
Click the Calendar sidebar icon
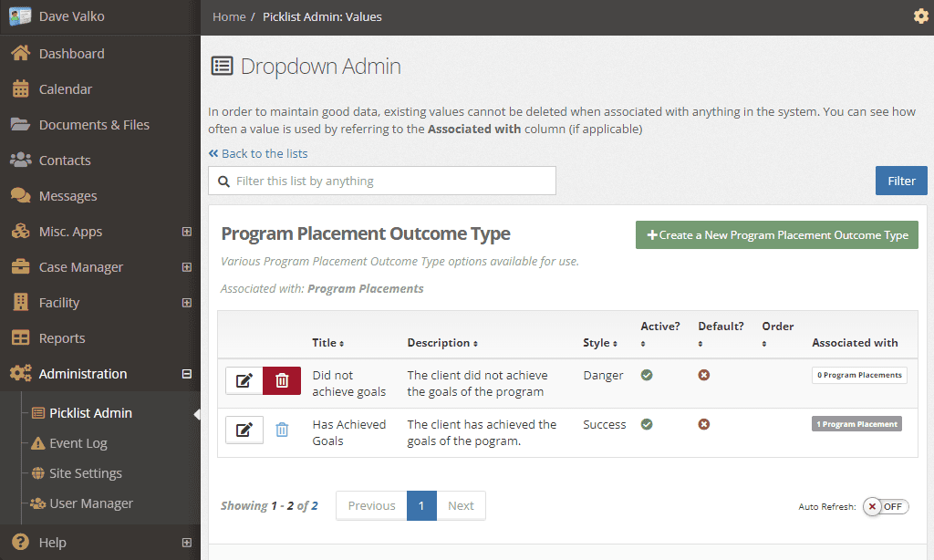click(x=20, y=88)
